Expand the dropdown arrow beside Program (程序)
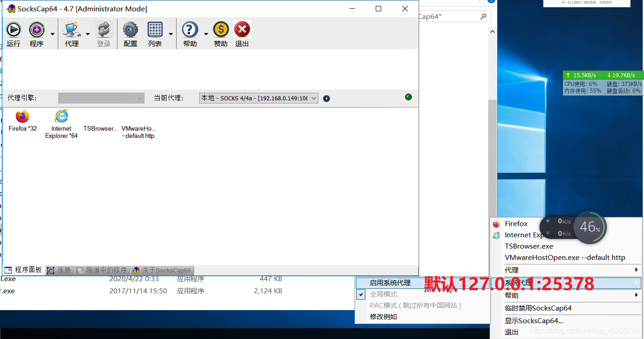Image resolution: width=644 pixels, height=339 pixels. (52, 34)
